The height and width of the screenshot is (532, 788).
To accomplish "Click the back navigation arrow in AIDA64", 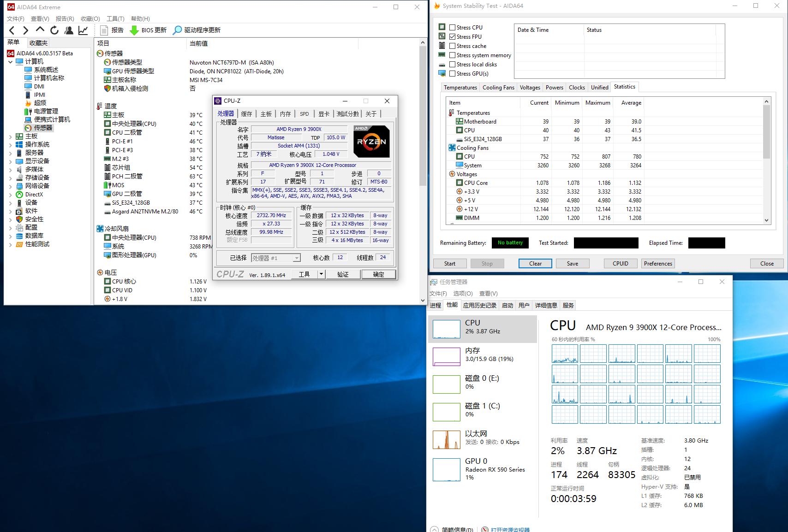I will (x=12, y=30).
